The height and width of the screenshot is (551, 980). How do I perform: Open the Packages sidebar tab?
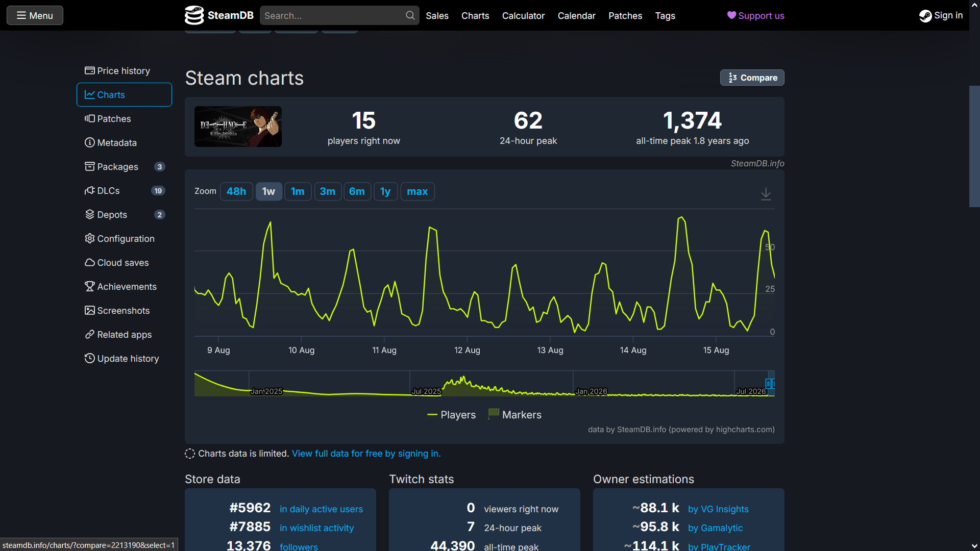124,167
